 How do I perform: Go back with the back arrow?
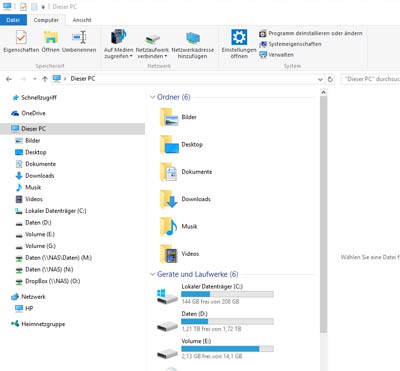tap(9, 79)
